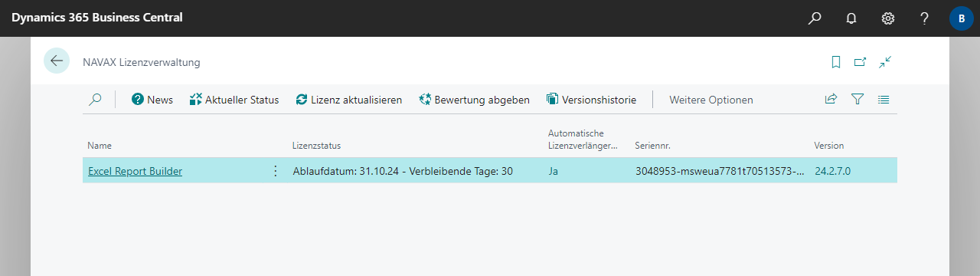Click Lizenz aktualisieren
The image size is (980, 276).
click(x=349, y=100)
